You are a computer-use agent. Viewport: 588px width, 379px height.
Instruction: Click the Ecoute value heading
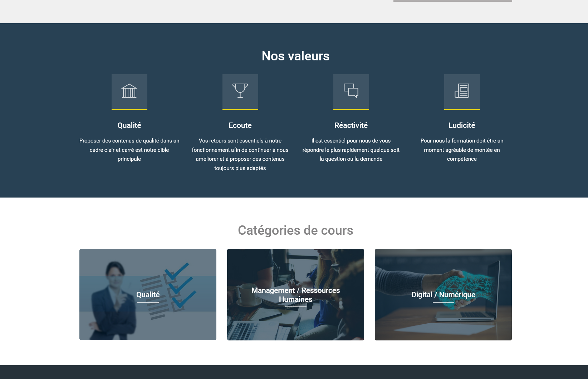pos(240,125)
